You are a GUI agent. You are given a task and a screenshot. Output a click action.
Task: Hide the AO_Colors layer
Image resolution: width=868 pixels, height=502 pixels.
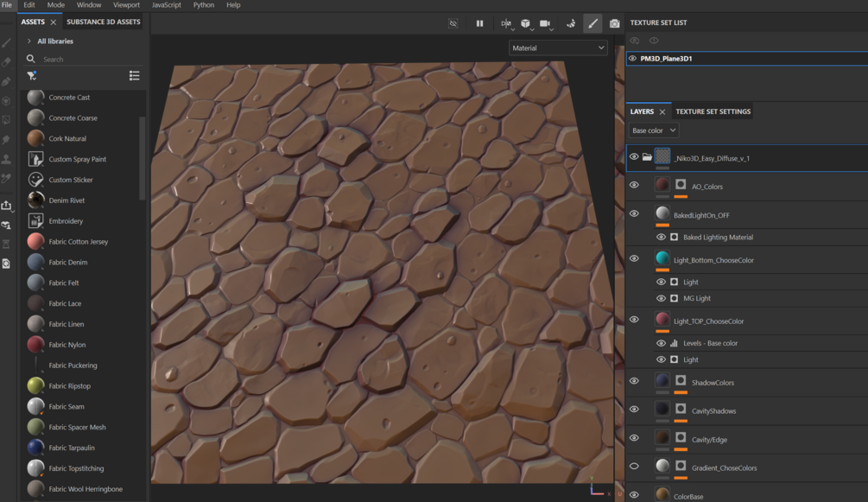click(634, 185)
